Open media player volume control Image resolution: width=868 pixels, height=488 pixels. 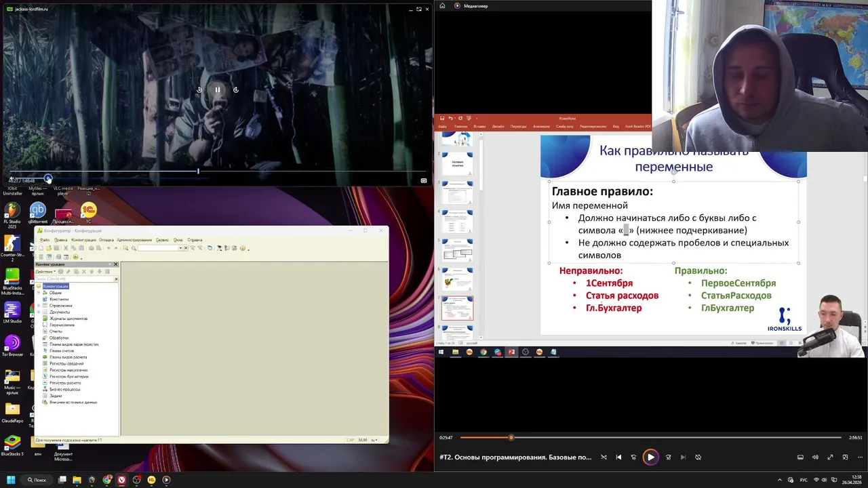click(x=815, y=457)
